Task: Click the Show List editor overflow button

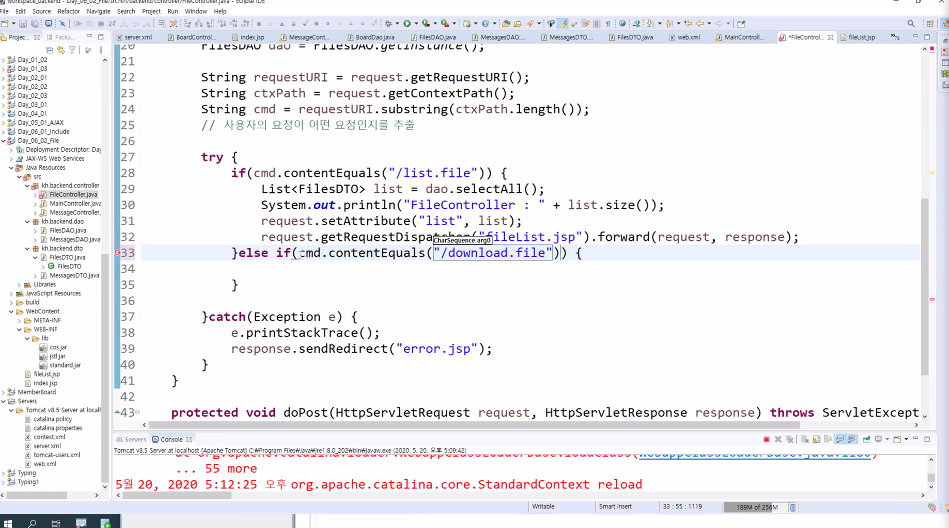Action: click(895, 37)
